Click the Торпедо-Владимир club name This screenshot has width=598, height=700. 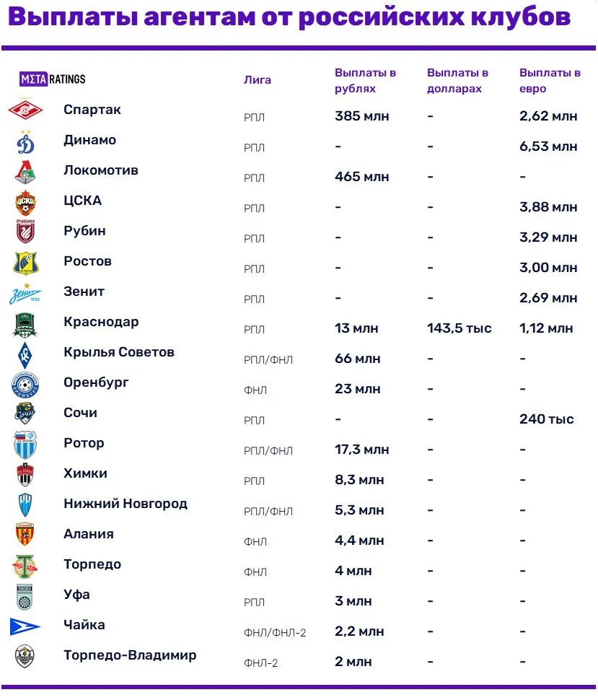pyautogui.click(x=130, y=655)
